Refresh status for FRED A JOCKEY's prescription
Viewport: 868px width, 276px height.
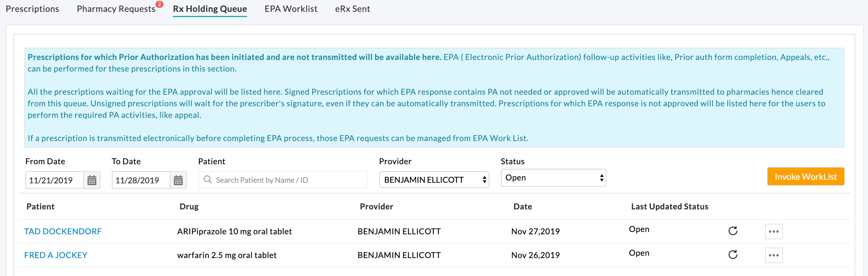point(733,255)
